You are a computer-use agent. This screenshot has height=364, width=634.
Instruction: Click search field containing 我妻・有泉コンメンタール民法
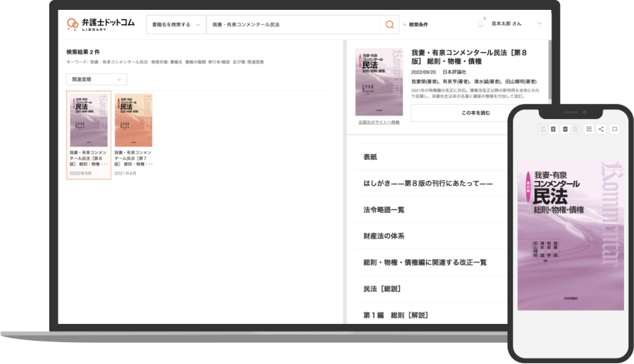click(x=294, y=25)
